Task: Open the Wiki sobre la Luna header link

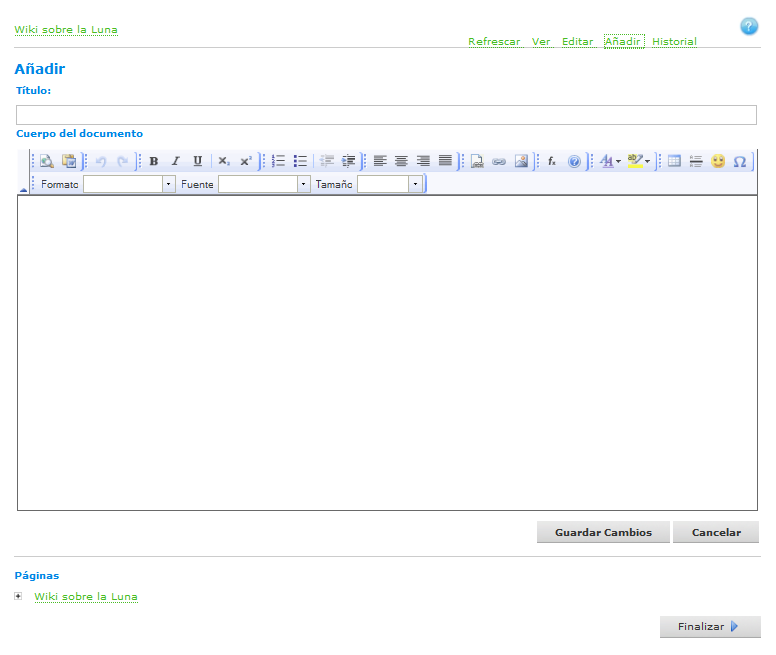Action: click(x=66, y=30)
